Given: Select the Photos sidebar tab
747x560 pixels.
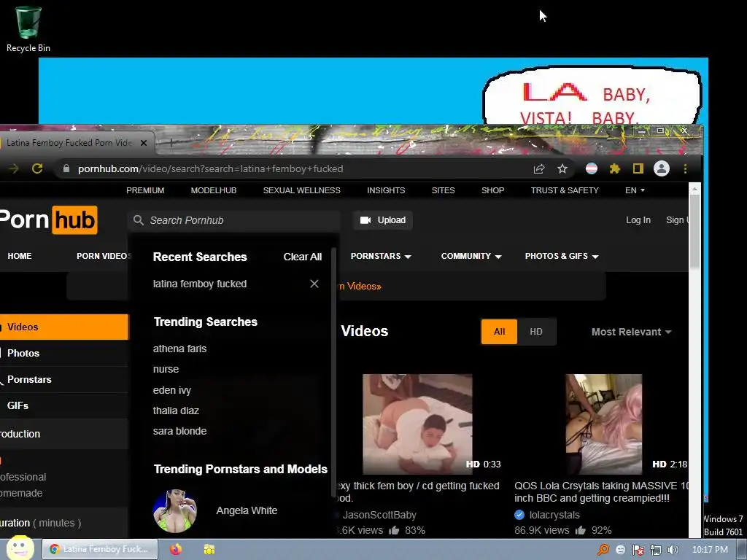Looking at the screenshot, I should [x=64, y=353].
